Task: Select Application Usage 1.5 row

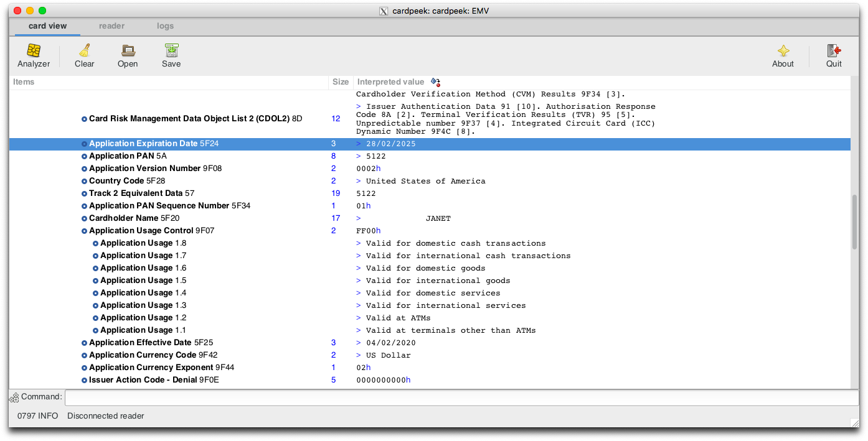Action: tap(430, 281)
